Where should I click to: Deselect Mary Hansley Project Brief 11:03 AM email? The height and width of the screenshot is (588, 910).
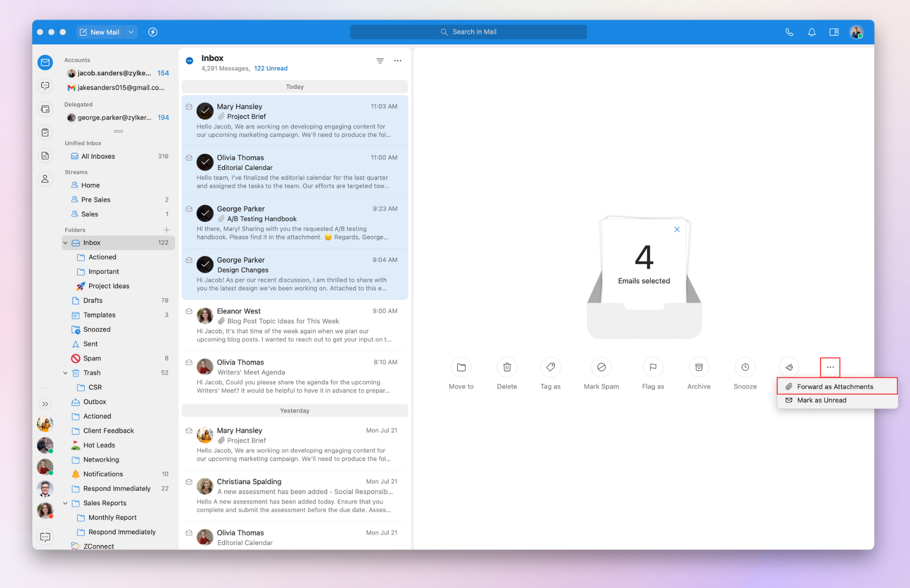(205, 111)
